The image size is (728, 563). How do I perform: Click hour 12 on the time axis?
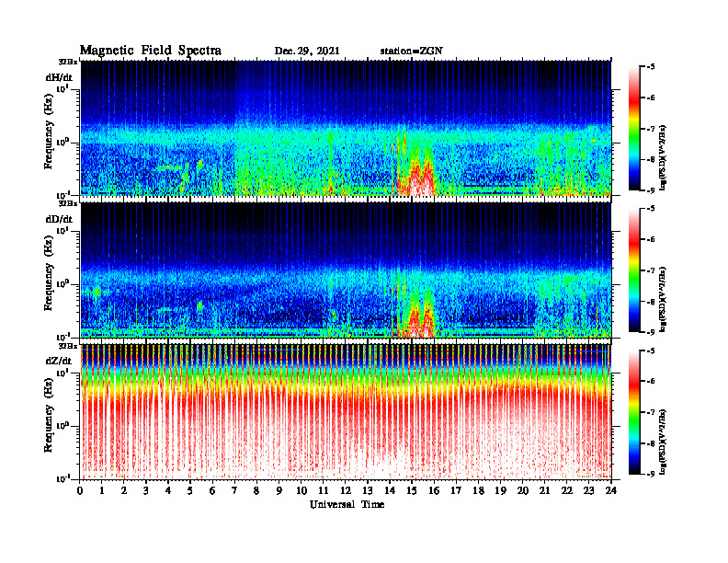click(x=346, y=491)
